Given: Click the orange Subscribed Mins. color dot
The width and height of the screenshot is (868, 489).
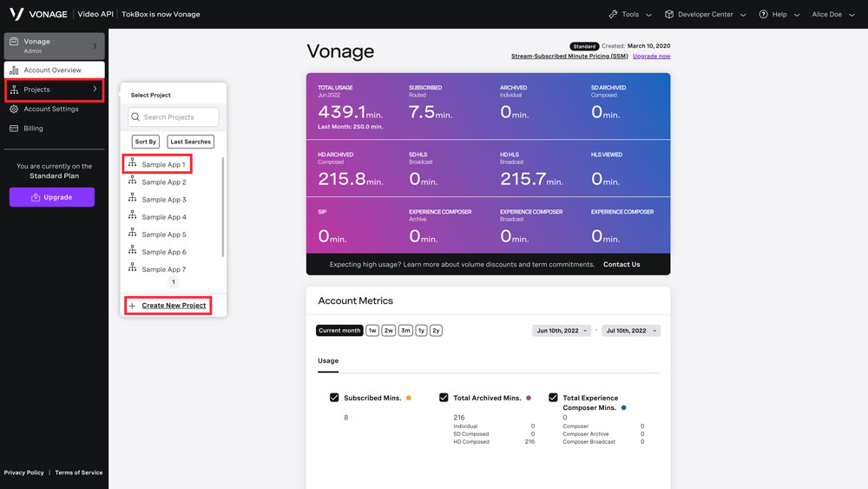Looking at the screenshot, I should coord(409,398).
